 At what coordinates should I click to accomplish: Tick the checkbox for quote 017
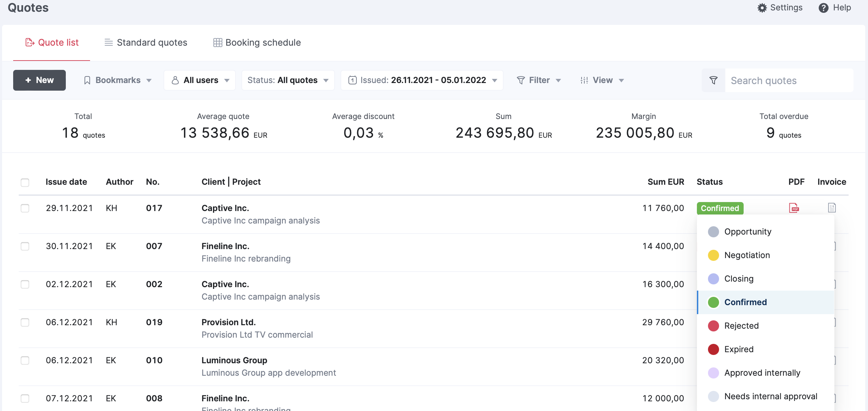(x=25, y=208)
